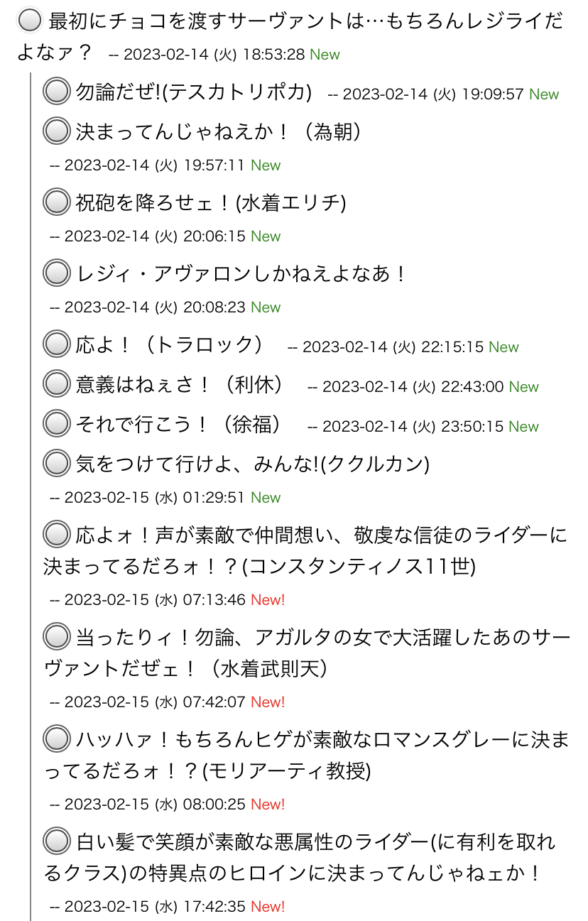Screen dimensions: 588x921
Task: Click the 勿論だぜ!(テスカトリポカ) comment text
Action: click(194, 92)
